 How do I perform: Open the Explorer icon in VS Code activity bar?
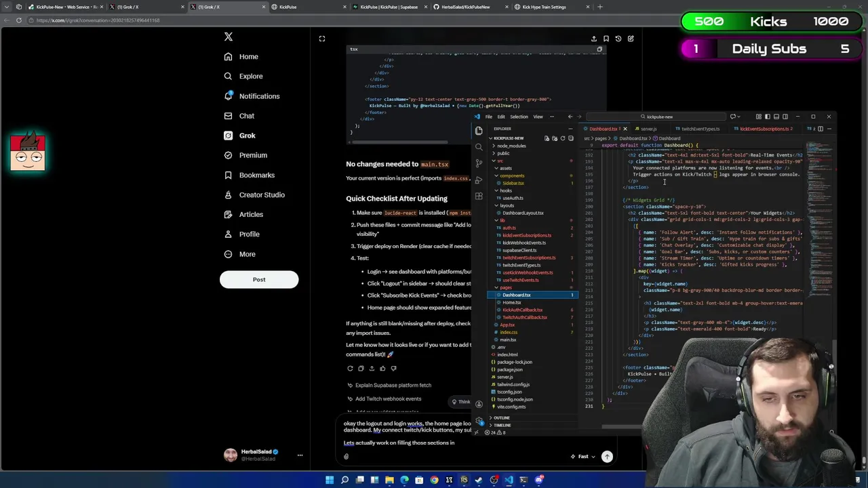click(x=479, y=130)
